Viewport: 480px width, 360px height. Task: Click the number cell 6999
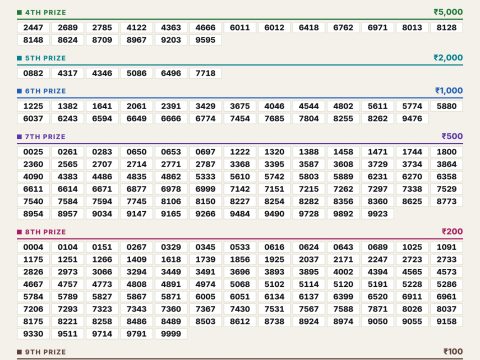coord(205,189)
